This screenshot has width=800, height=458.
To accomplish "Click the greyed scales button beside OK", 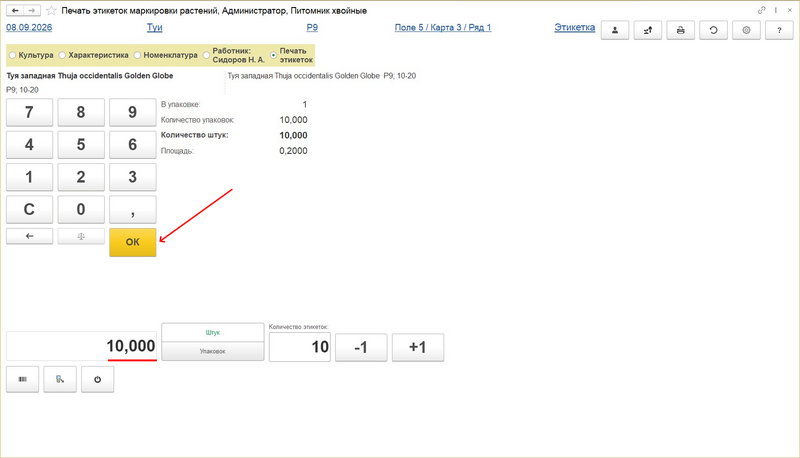I will (x=81, y=236).
